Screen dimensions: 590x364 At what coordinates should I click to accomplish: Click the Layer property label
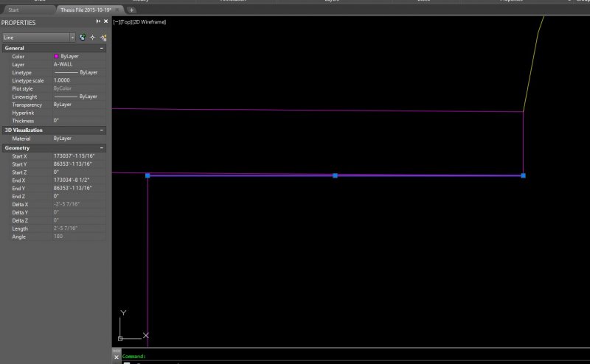18,65
